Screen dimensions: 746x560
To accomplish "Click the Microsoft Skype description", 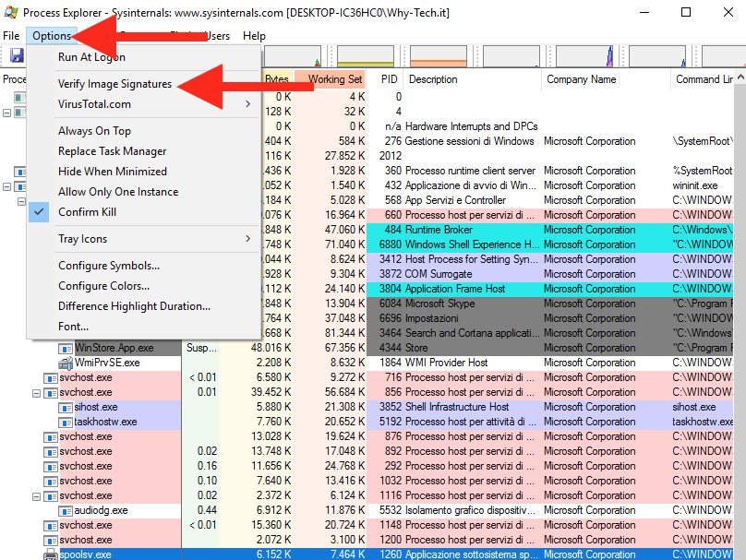I will [440, 304].
